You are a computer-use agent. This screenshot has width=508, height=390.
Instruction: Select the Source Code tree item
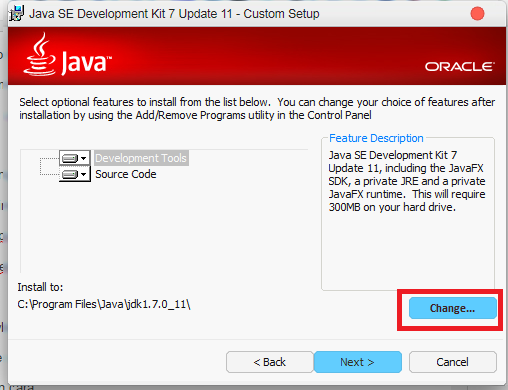click(126, 174)
